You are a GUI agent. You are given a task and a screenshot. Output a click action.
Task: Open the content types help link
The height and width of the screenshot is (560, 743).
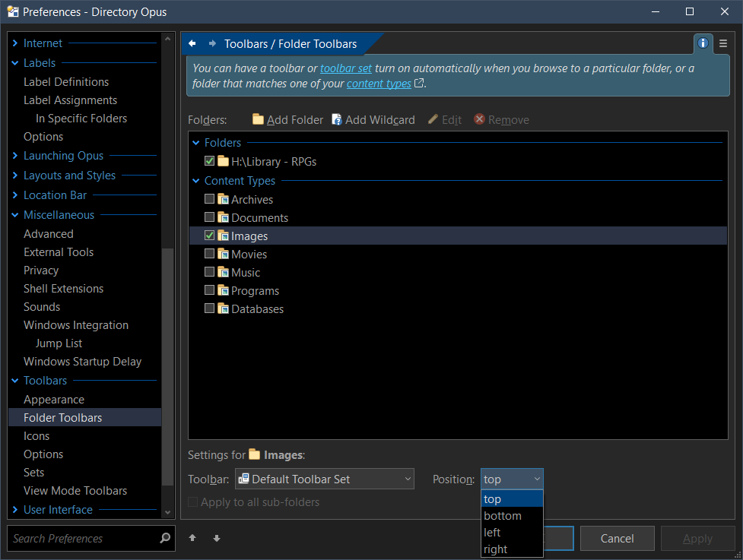[x=379, y=84]
